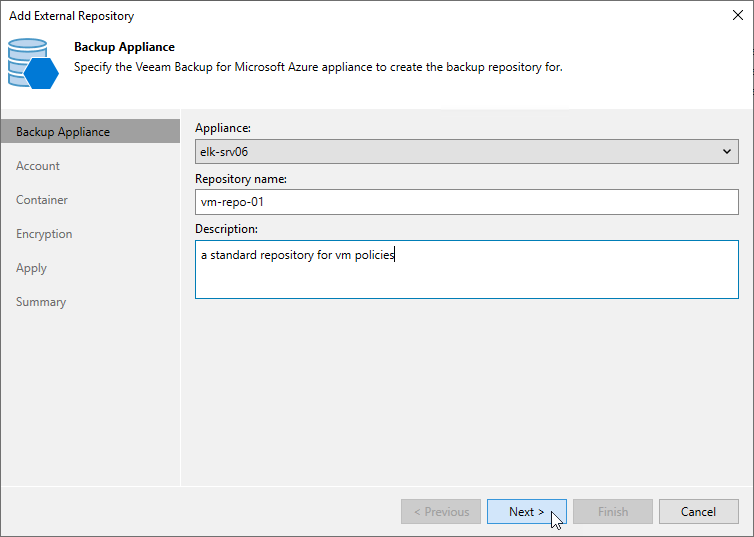Select the Container wizard step
The width and height of the screenshot is (754, 537).
pyautogui.click(x=41, y=200)
